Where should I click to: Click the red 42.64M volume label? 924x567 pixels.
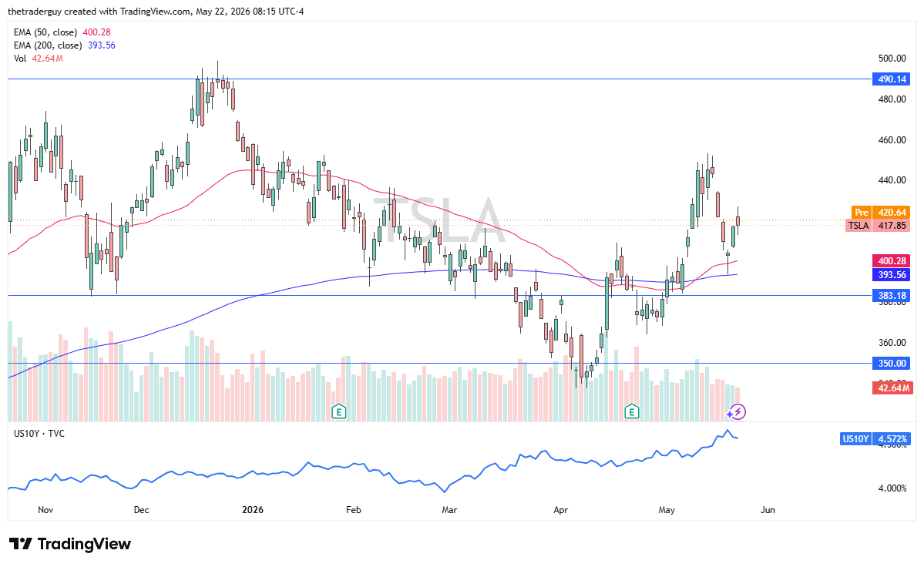pyautogui.click(x=892, y=388)
